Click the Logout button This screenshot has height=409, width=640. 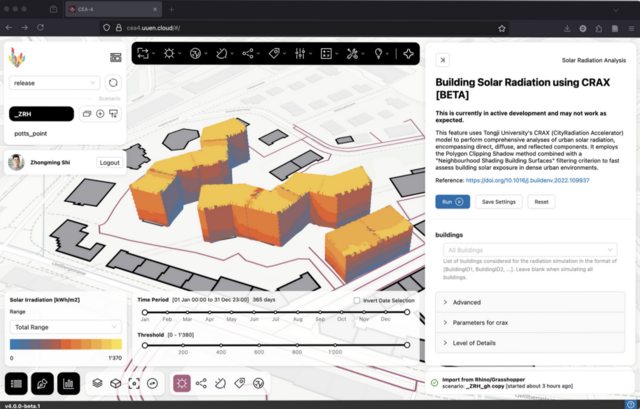pos(109,162)
